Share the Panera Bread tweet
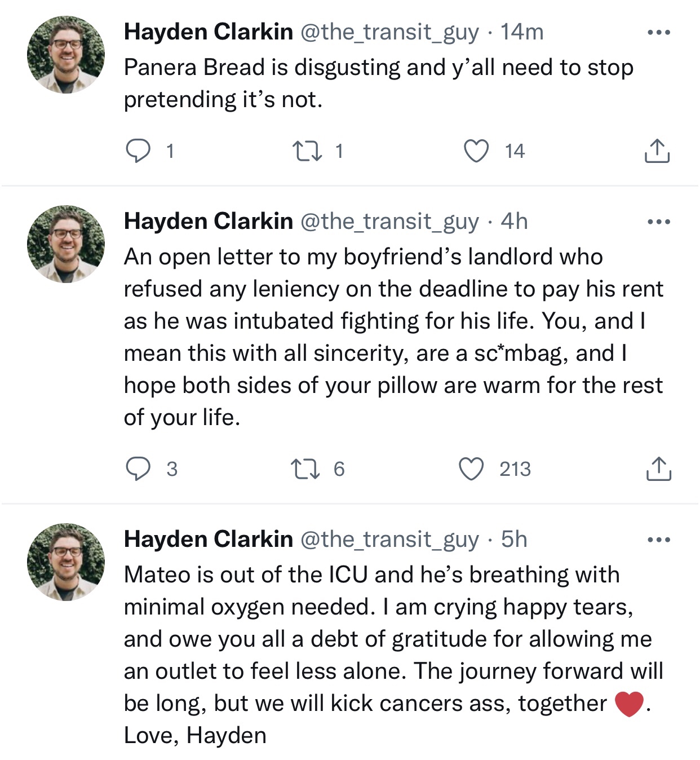Screen dimensions: 700x760 point(657,151)
